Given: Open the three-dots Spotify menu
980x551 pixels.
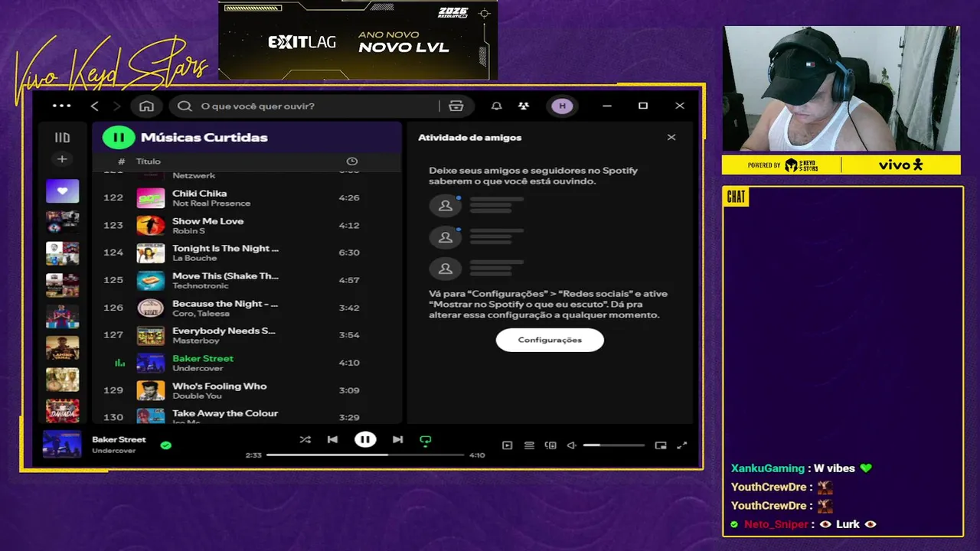Looking at the screenshot, I should point(61,106).
